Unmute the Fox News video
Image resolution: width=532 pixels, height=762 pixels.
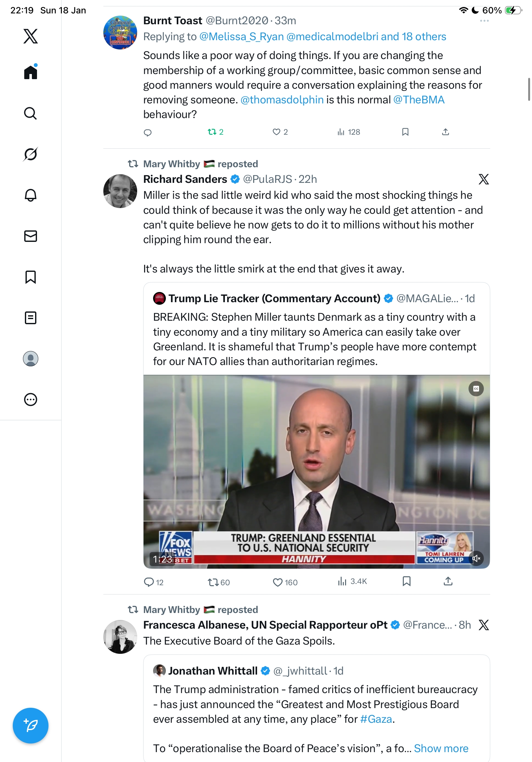477,558
